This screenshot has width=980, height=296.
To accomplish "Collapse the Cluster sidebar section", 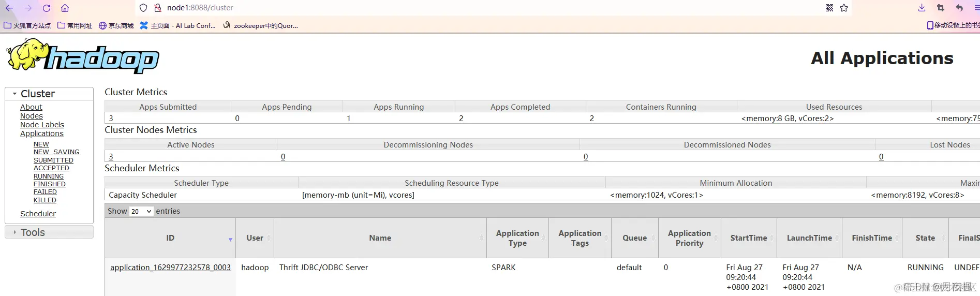I will [x=49, y=94].
